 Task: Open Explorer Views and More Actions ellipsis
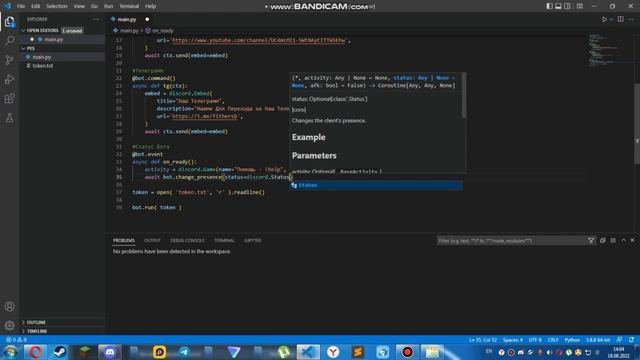pyautogui.click(x=96, y=19)
